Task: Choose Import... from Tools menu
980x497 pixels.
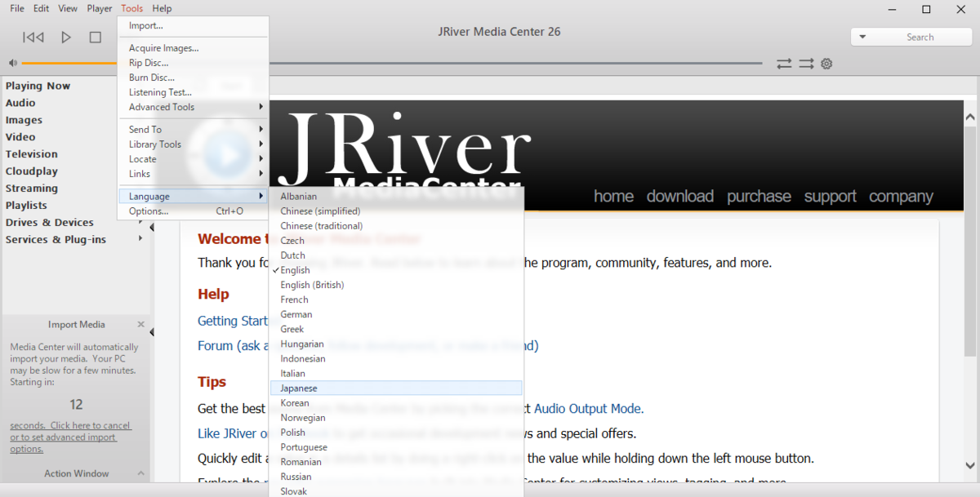Action: tap(193, 25)
